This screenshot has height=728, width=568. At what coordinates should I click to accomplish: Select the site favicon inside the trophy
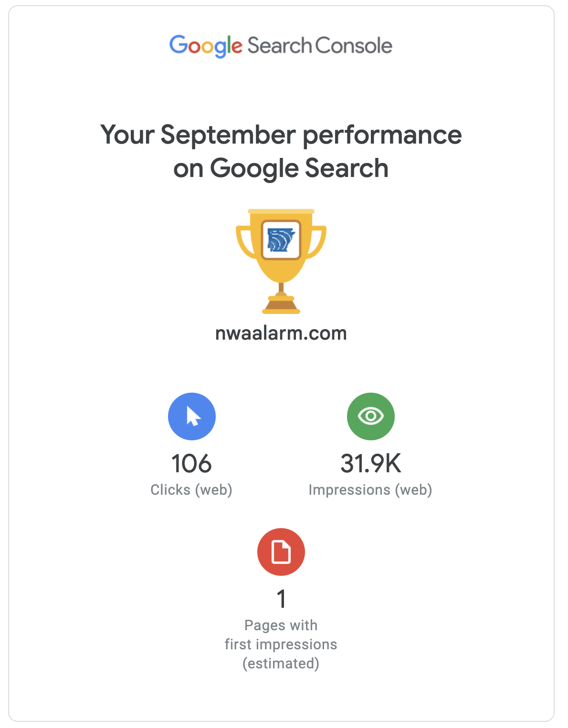pos(281,239)
